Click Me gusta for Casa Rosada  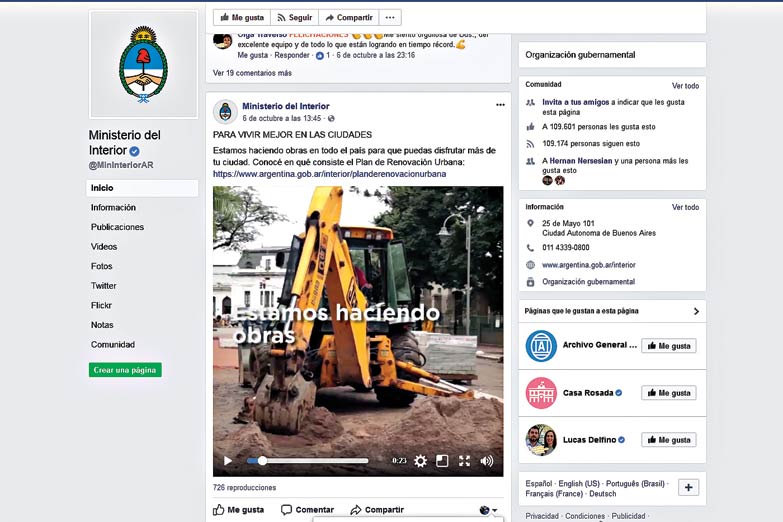(x=669, y=393)
